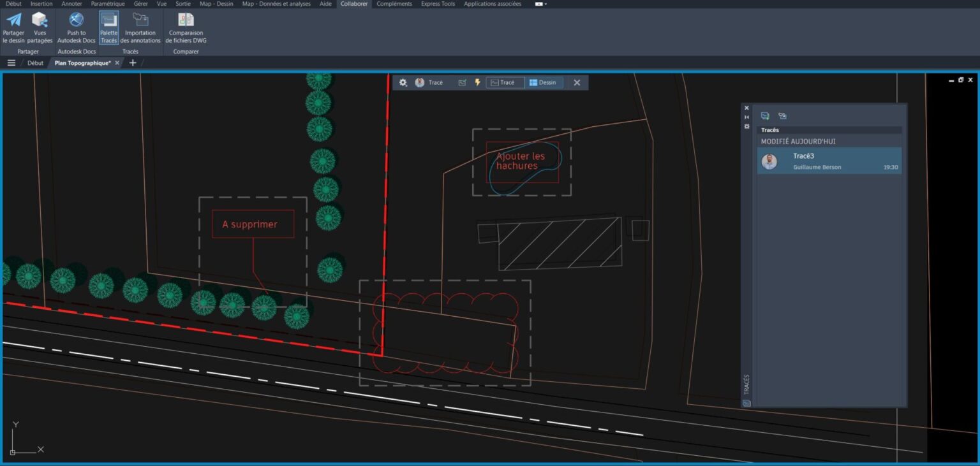Image resolution: width=980 pixels, height=466 pixels.
Task: Start Importation des annotations
Action: pos(140,28)
